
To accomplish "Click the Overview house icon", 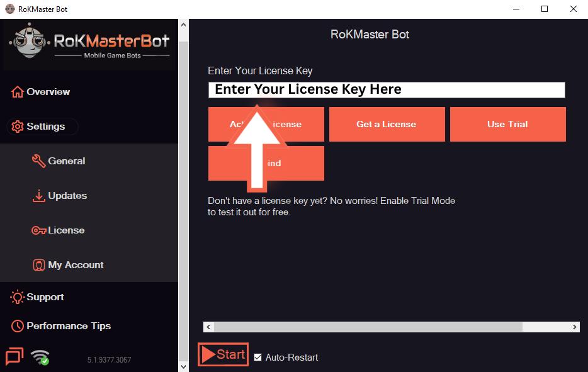I will [17, 92].
